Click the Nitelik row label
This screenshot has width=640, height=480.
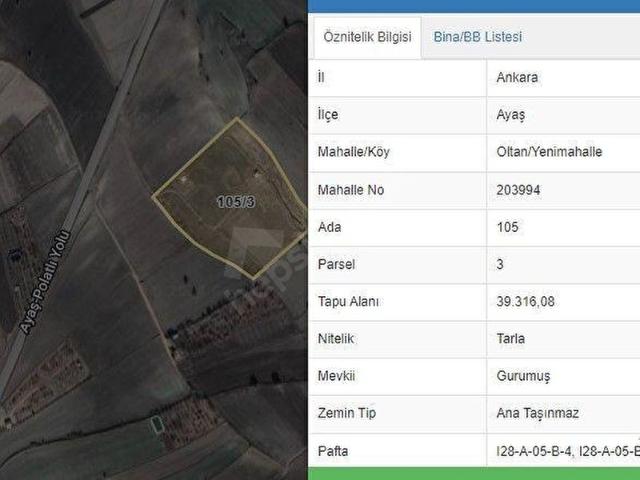pos(336,339)
